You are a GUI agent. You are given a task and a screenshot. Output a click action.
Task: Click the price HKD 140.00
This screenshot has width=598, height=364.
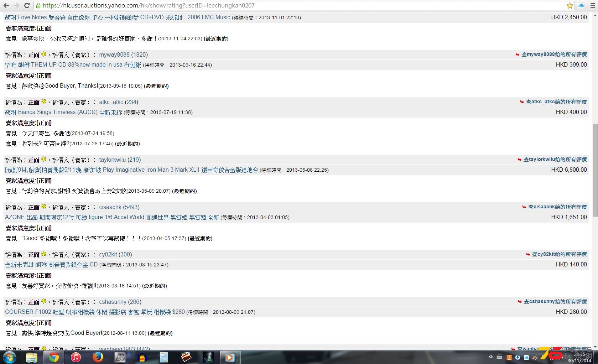[571, 264]
